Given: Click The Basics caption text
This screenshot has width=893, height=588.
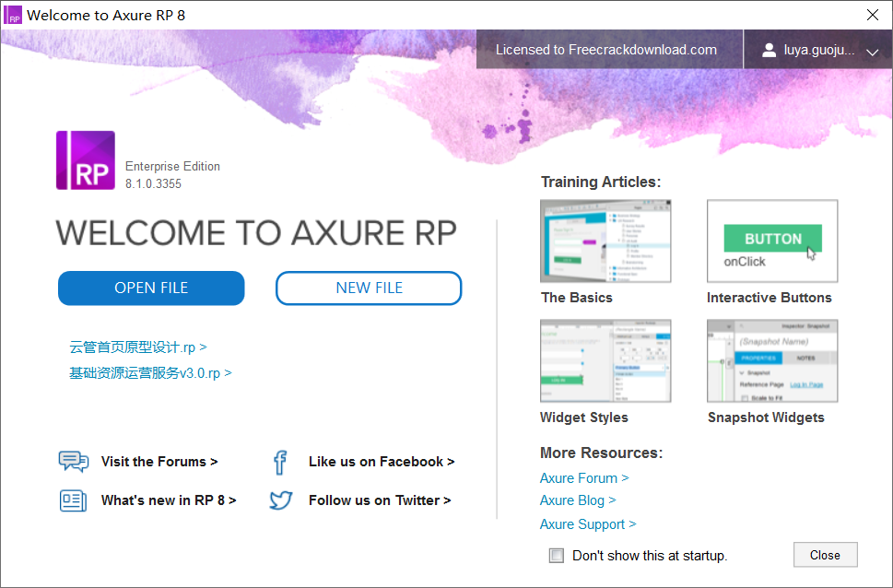Looking at the screenshot, I should (576, 298).
